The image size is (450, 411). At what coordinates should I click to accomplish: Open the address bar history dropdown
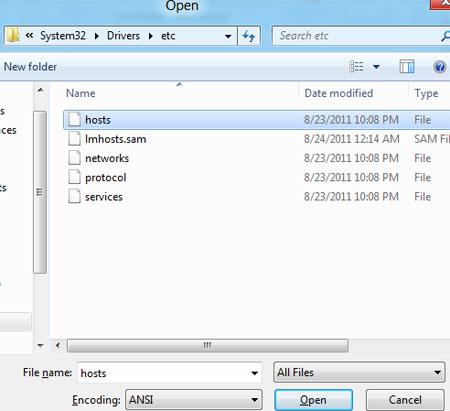[228, 36]
